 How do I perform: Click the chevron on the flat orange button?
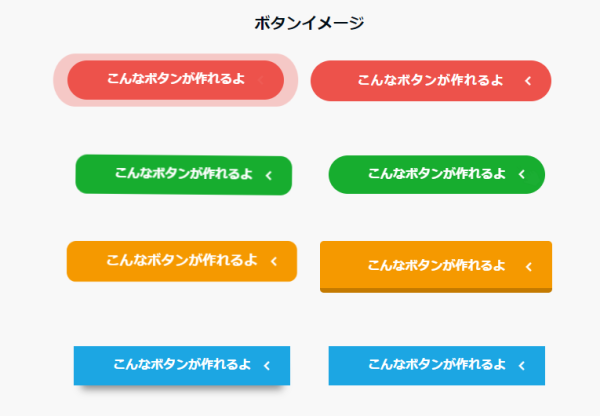[x=273, y=261]
